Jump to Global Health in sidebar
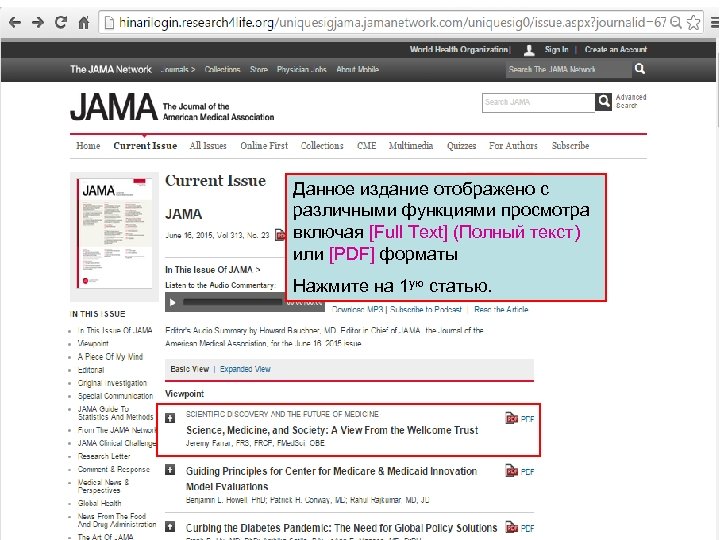The width and height of the screenshot is (720, 540). [100, 503]
